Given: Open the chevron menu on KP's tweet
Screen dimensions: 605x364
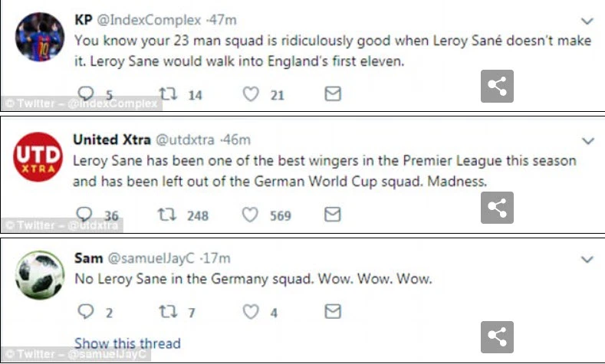Looking at the screenshot, I should tap(588, 21).
